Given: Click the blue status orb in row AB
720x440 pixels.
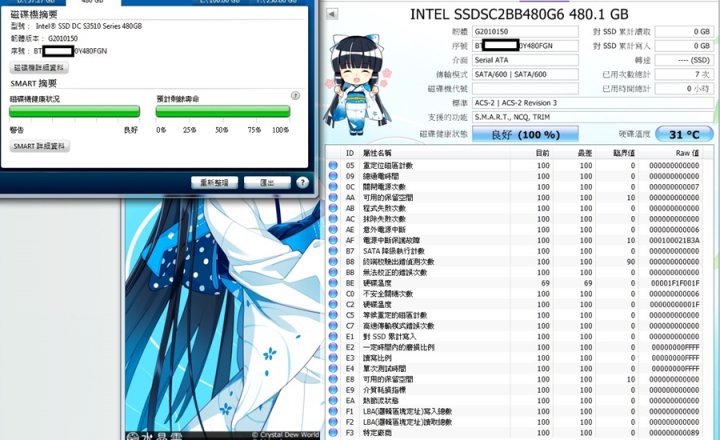Looking at the screenshot, I should coord(333,208).
